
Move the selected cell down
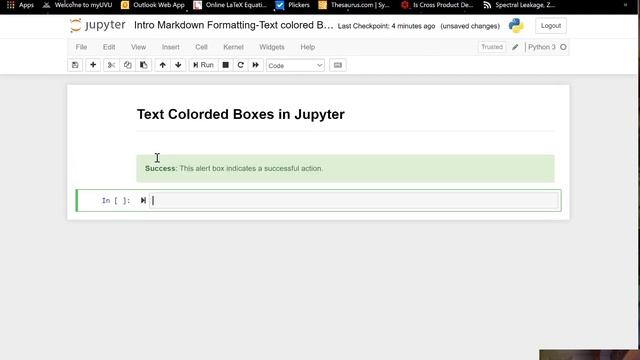point(178,65)
